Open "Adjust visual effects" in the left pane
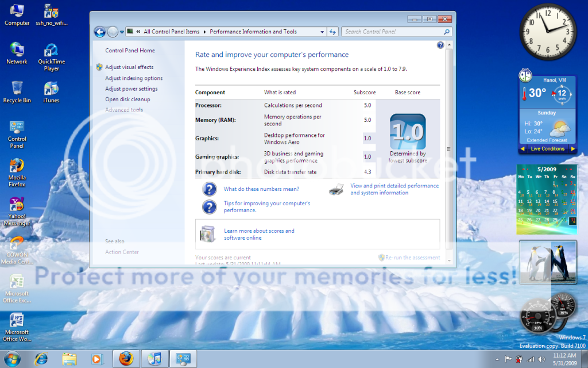 129,67
